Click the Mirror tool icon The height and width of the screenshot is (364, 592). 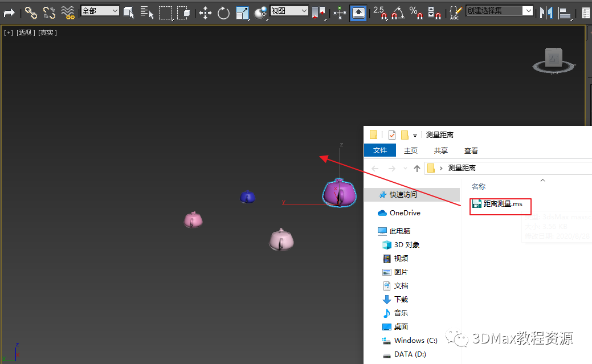[546, 11]
